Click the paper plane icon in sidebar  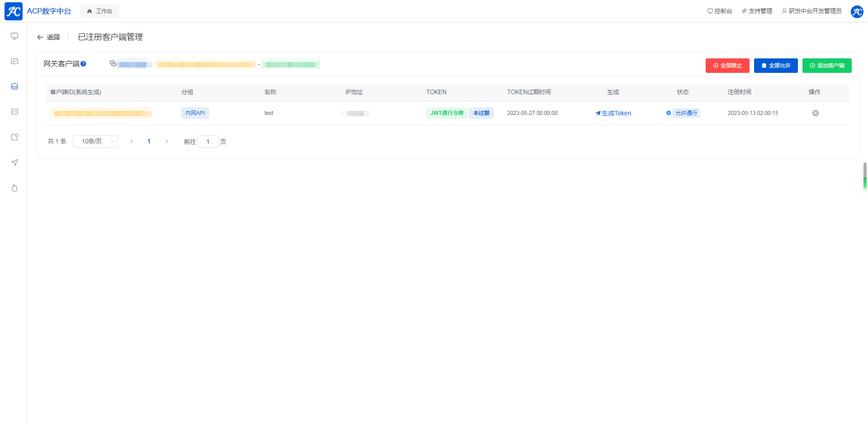pos(14,162)
